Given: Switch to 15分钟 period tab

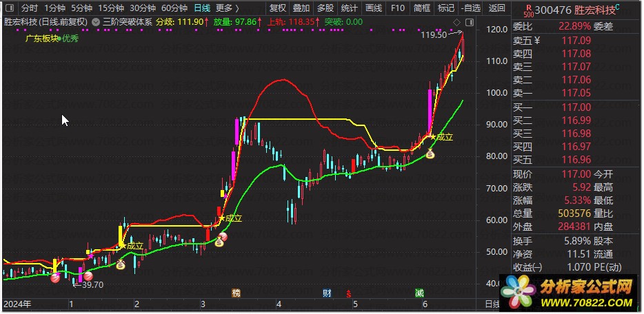Looking at the screenshot, I should 111,8.
